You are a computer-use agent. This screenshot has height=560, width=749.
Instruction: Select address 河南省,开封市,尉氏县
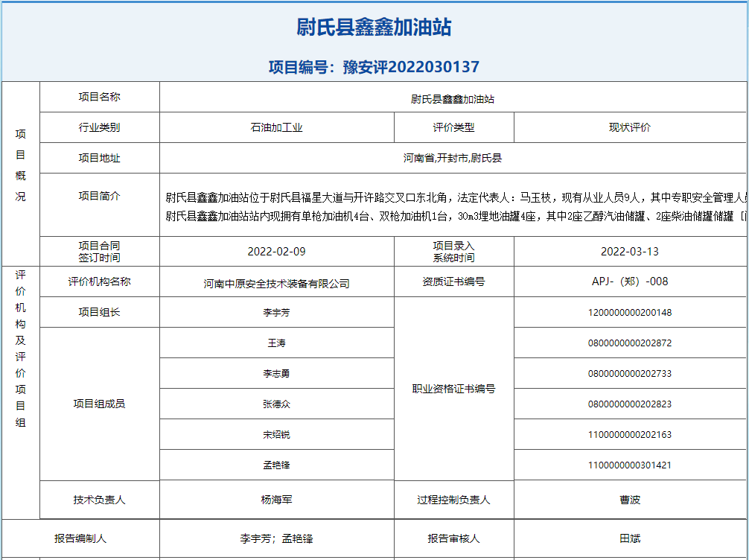click(453, 158)
